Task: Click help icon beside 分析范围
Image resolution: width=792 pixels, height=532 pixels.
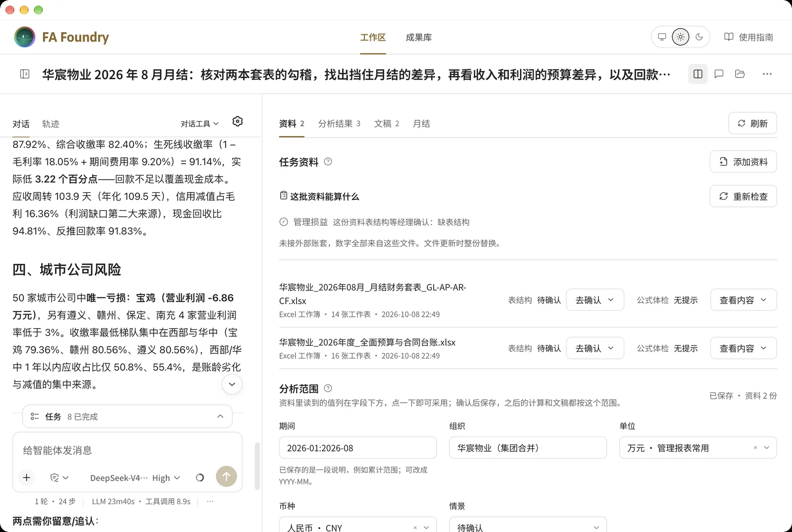Action: [328, 388]
